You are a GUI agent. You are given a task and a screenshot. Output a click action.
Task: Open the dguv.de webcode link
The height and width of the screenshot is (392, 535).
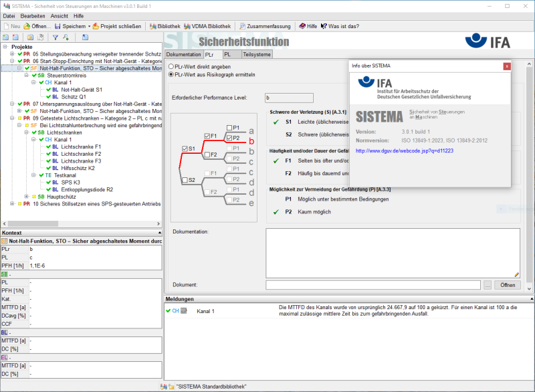(x=405, y=151)
